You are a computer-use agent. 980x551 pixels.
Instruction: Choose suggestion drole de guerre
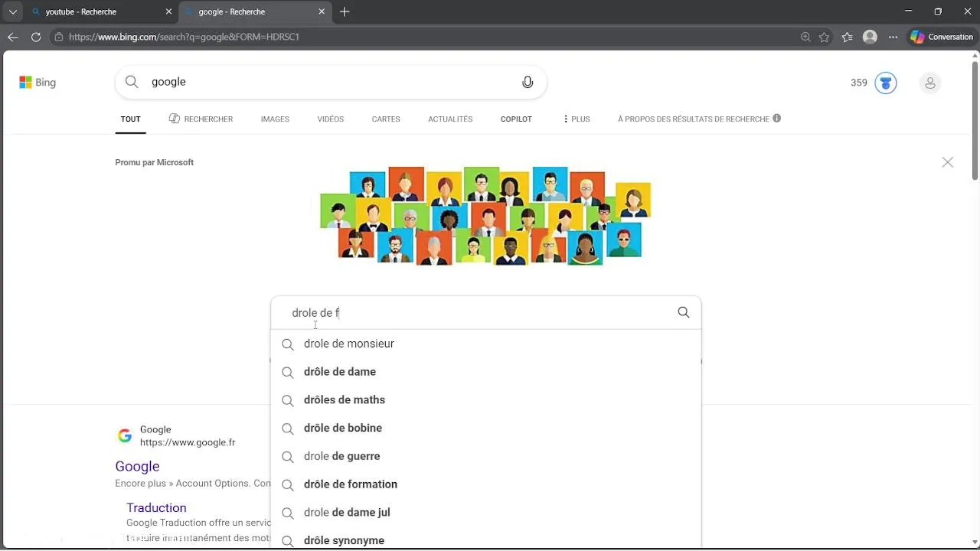tap(485, 456)
